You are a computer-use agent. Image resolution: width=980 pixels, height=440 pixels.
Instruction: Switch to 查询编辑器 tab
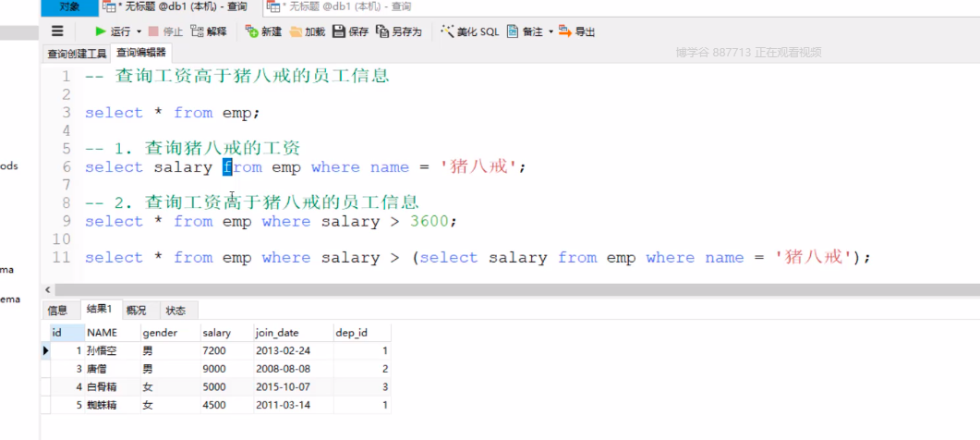click(141, 53)
